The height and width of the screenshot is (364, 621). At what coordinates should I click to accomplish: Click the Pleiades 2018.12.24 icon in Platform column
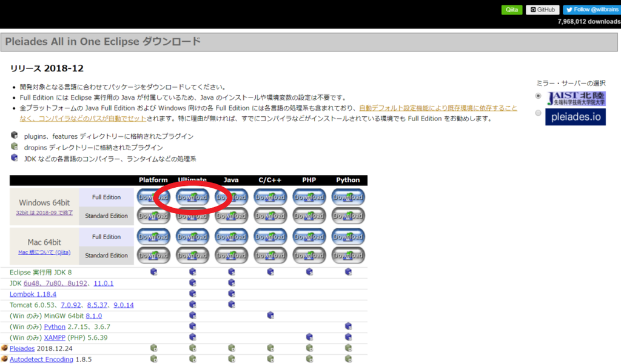click(x=153, y=348)
